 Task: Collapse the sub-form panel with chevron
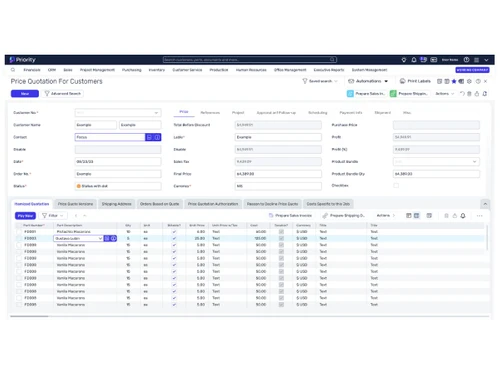click(485, 204)
